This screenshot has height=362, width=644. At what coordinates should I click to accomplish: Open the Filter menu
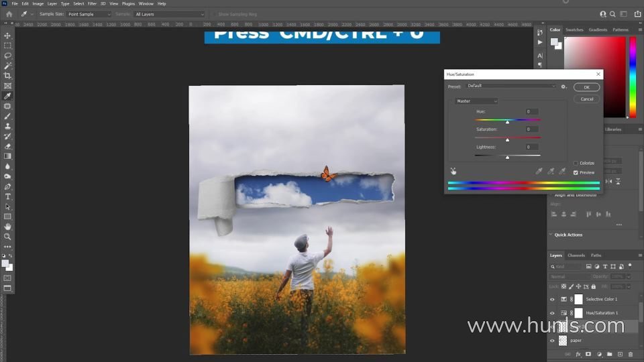tap(92, 4)
